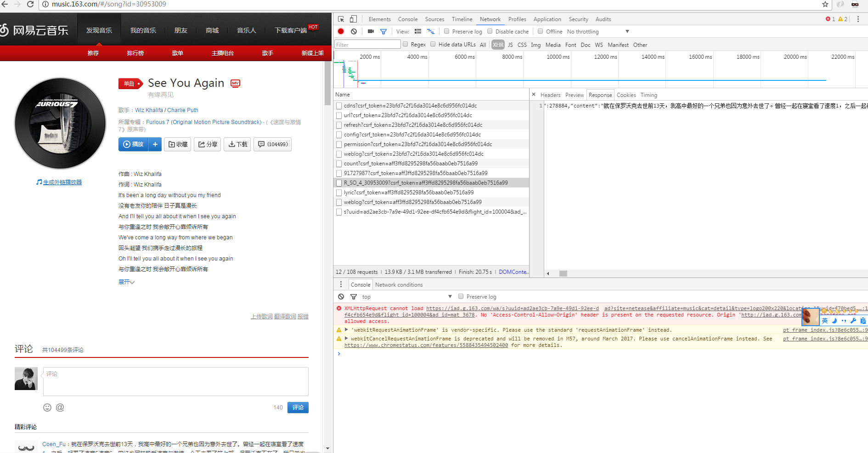Open the IME wrench settings icon
The width and height of the screenshot is (868, 453).
853,321
